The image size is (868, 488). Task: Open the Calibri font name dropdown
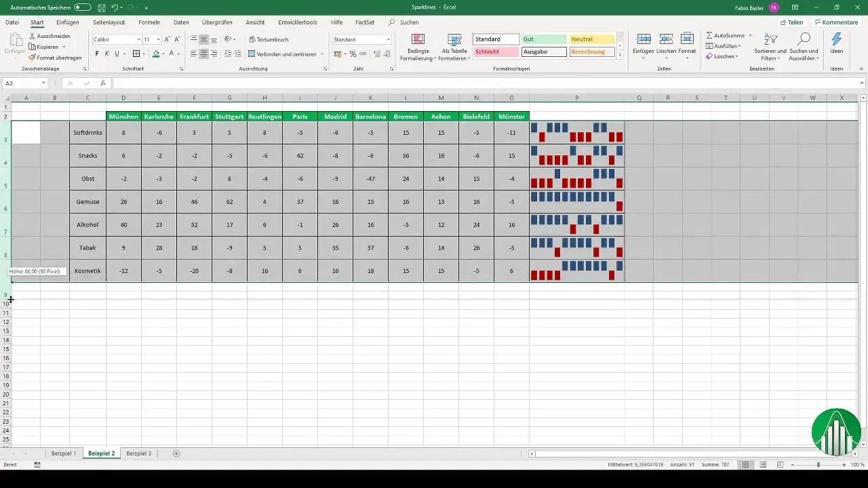pos(138,39)
